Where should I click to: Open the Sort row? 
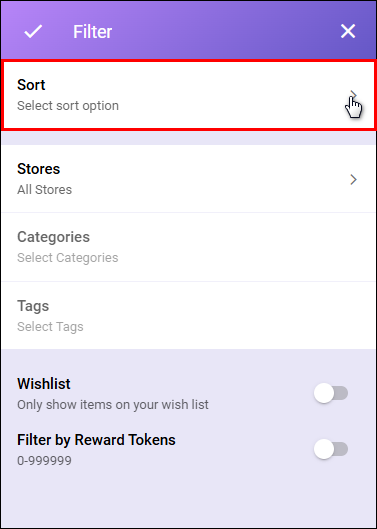coord(189,95)
